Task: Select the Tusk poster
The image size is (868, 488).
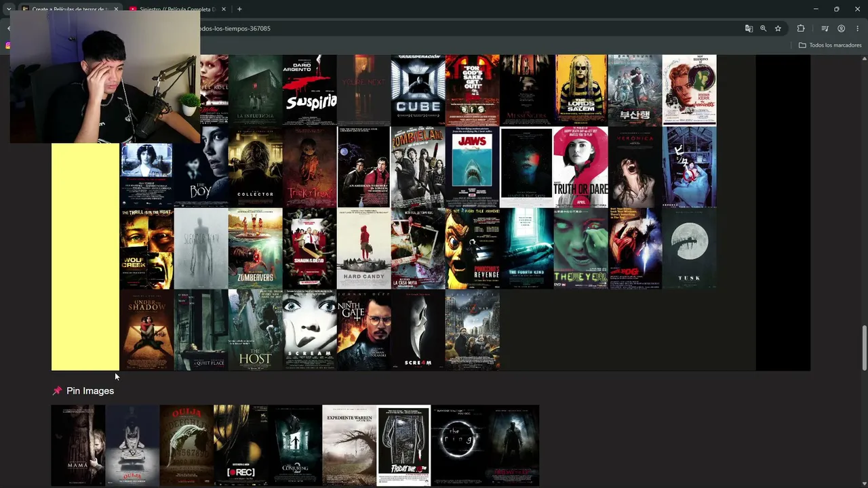Action: (x=689, y=249)
